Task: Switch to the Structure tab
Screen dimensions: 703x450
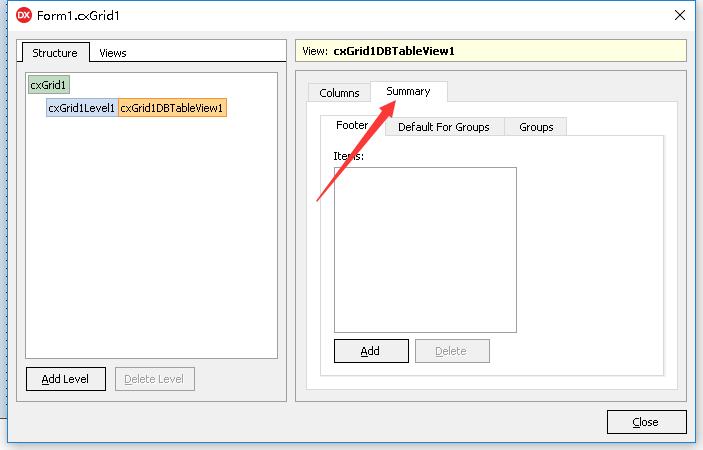Action: pyautogui.click(x=54, y=53)
